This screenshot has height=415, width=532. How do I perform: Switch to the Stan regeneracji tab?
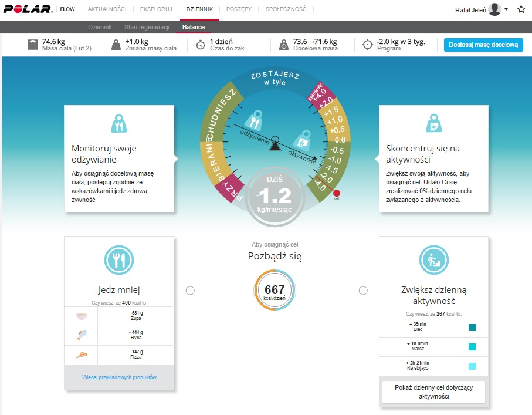pos(147,28)
